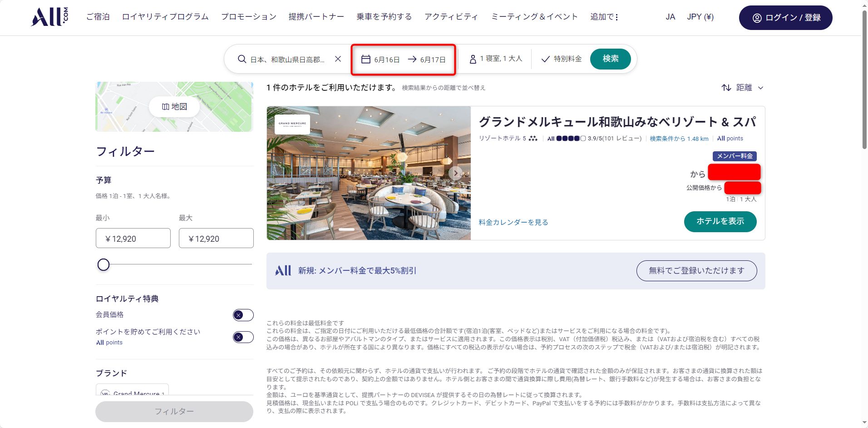
Task: Toggle the 会員価格 switch
Action: point(243,315)
